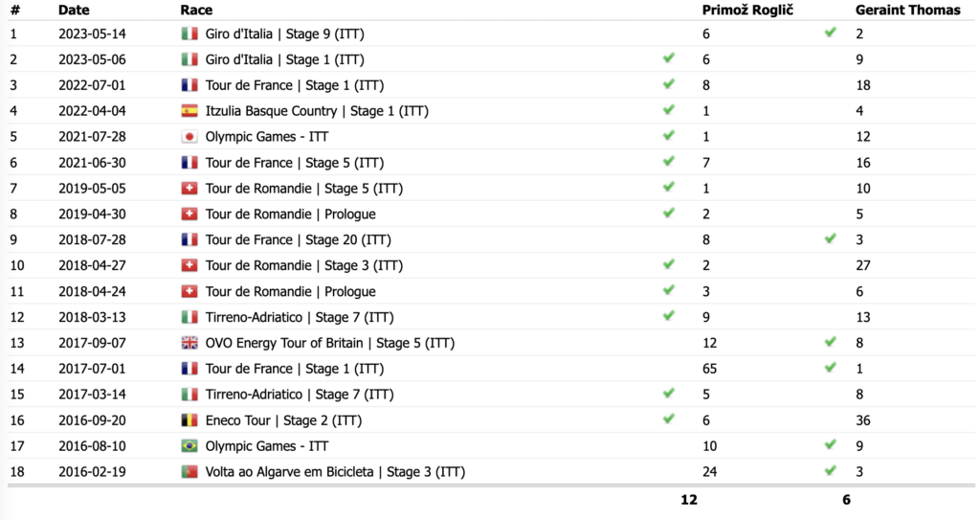This screenshot has height=520, width=980.
Task: Click the Spanish flag beside Itzulia Basque Country
Action: [189, 111]
